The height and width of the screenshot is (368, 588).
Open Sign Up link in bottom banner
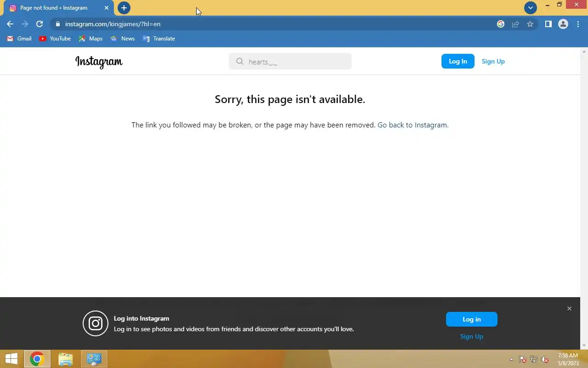pos(472,336)
